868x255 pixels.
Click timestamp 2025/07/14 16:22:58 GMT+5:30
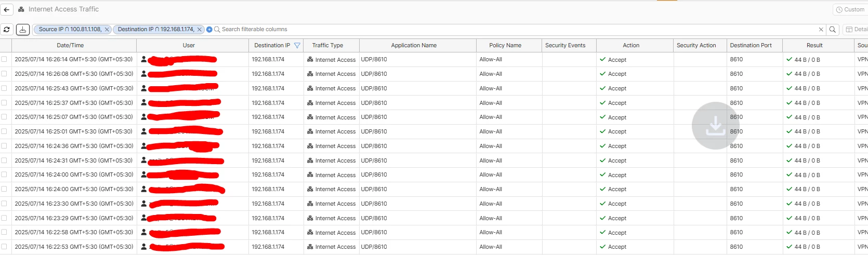pyautogui.click(x=74, y=232)
